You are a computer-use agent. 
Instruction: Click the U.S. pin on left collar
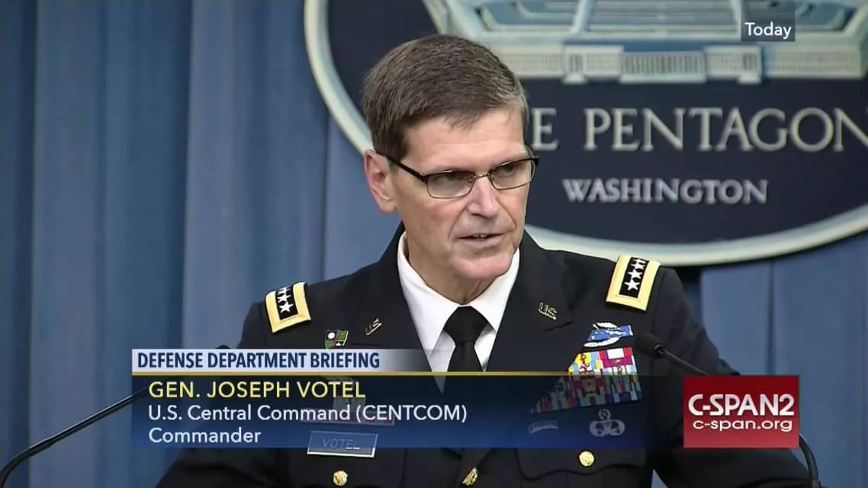point(373,326)
